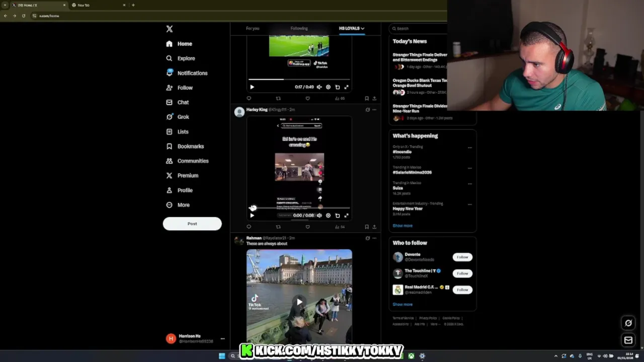The height and width of the screenshot is (362, 644).
Task: Open Grok explain icon on Rahman's post
Action: point(367,238)
